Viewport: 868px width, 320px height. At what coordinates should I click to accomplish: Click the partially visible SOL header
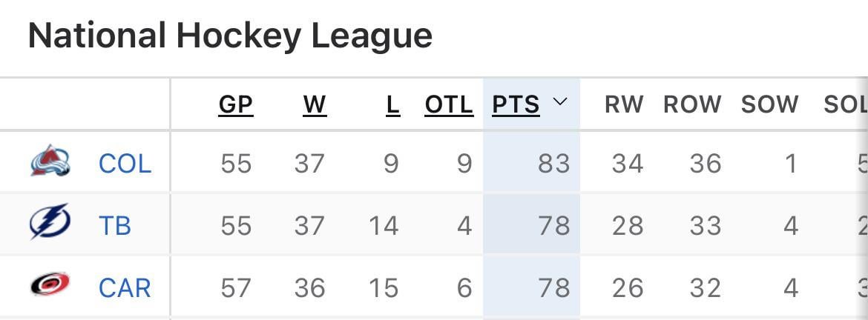click(x=846, y=104)
